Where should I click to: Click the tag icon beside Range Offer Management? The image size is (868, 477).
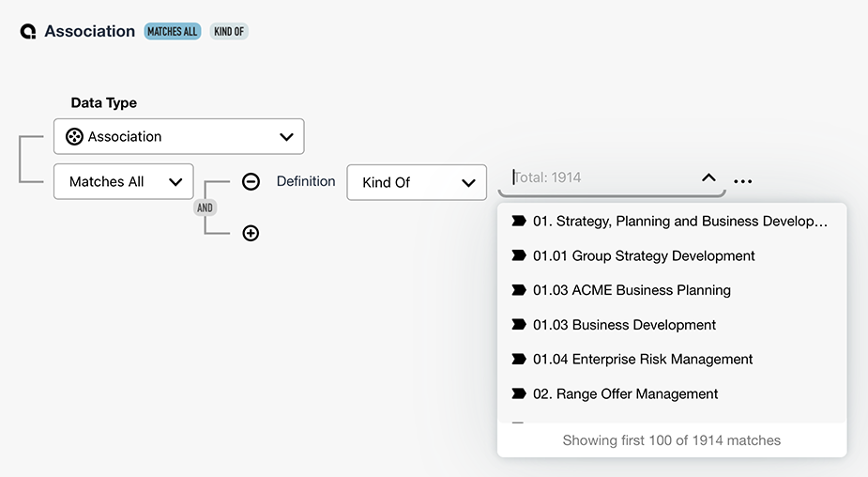(518, 393)
